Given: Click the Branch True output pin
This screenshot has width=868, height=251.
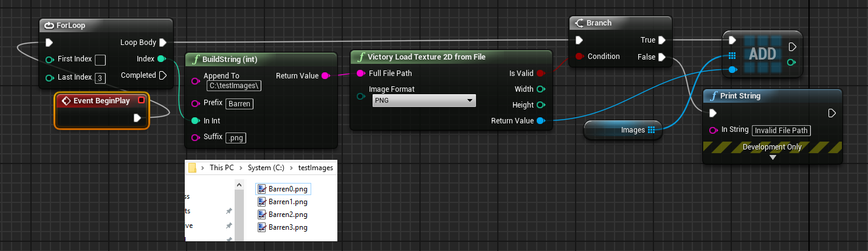Looking at the screenshot, I should (662, 40).
